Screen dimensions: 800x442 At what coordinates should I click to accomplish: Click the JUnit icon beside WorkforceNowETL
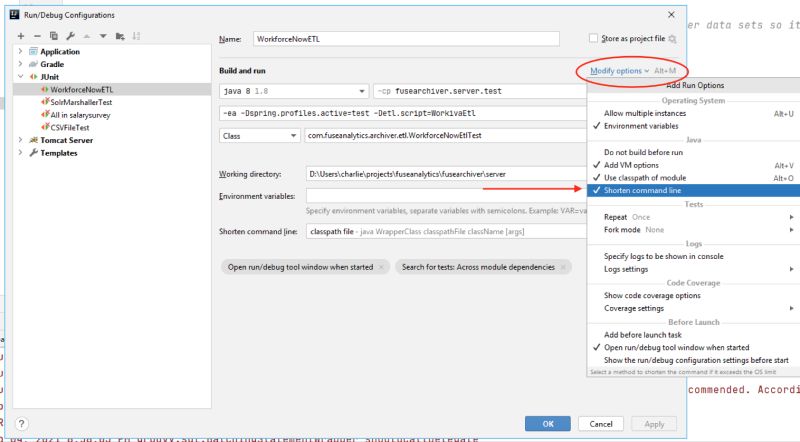click(x=45, y=89)
